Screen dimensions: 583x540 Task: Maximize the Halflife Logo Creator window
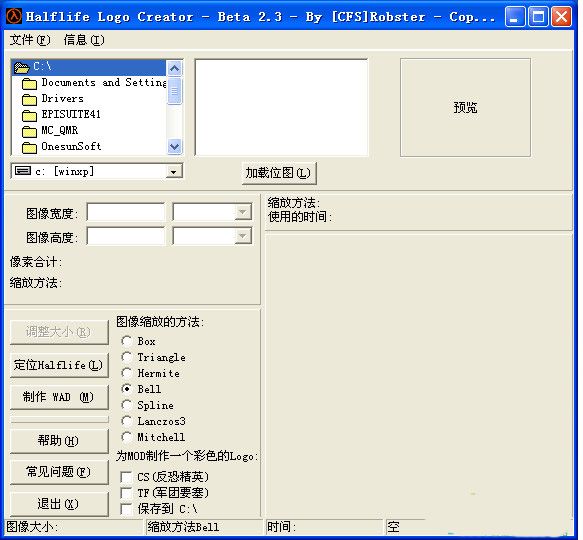538,16
